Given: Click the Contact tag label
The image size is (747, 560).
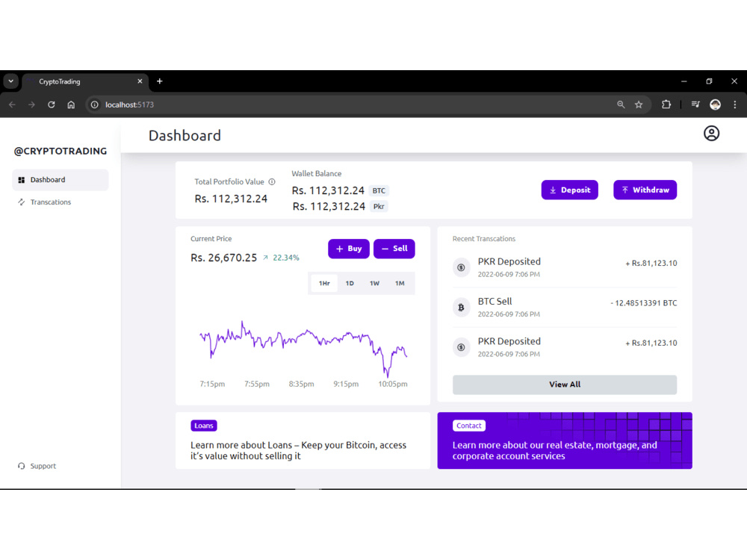Looking at the screenshot, I should (469, 426).
